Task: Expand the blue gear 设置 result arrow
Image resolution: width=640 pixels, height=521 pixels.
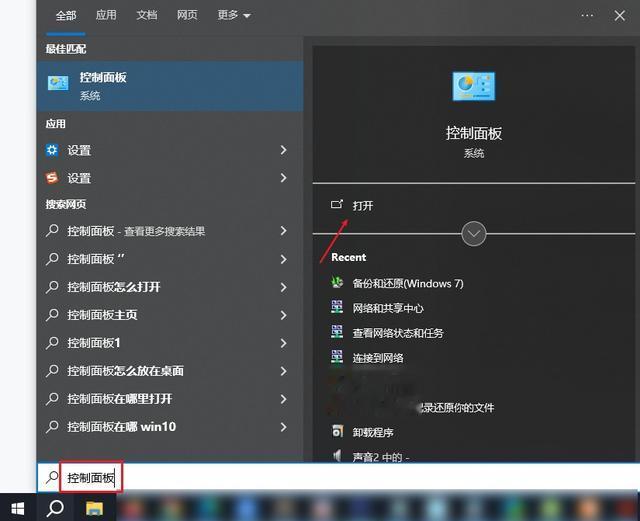Action: 284,150
